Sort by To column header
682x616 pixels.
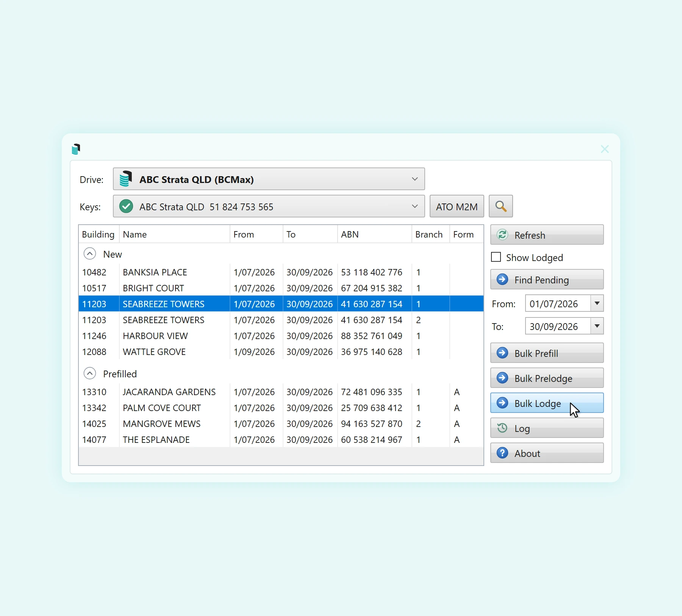(310, 235)
